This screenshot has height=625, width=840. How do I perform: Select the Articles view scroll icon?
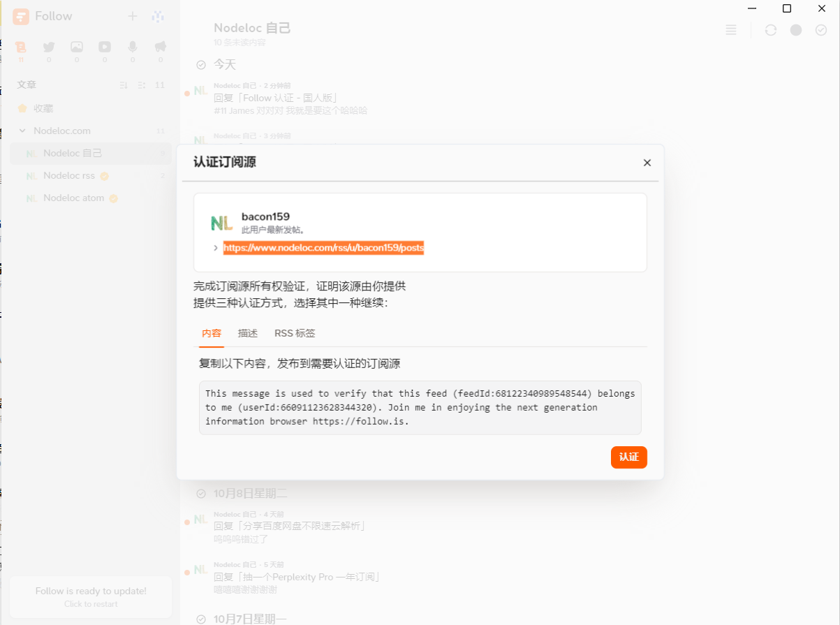click(x=21, y=47)
